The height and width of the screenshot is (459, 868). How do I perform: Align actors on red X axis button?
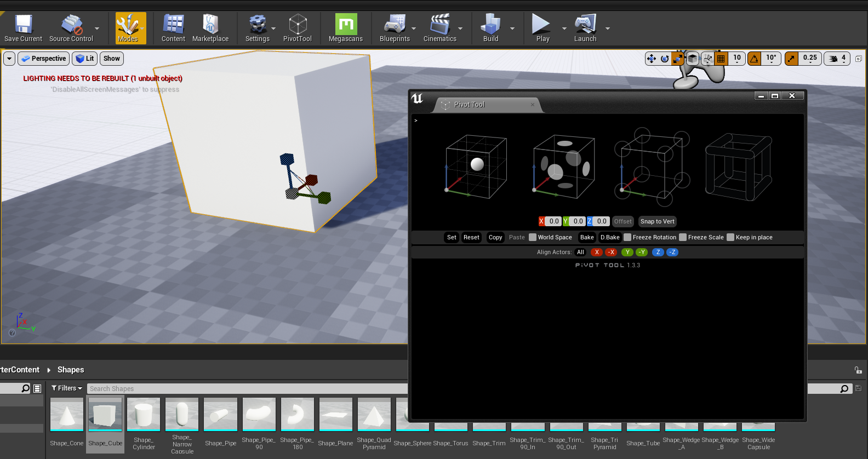point(597,252)
